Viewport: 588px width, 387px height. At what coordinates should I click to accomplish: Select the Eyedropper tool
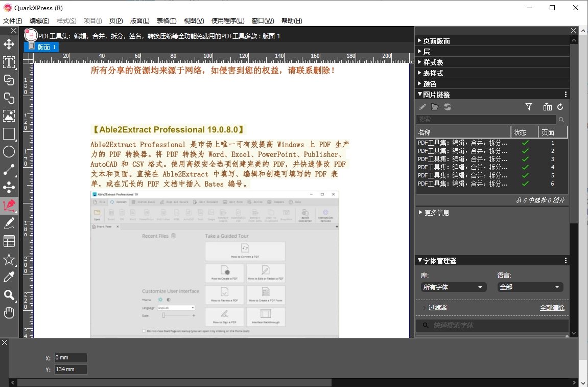point(9,277)
